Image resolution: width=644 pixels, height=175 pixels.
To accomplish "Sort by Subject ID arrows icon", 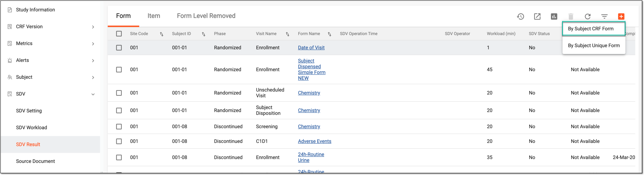I will tap(204, 34).
